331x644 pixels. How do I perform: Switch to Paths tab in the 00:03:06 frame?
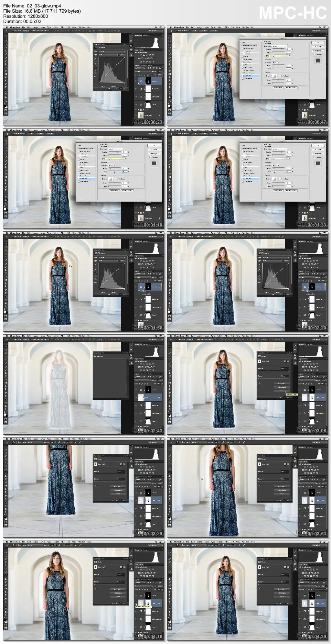tap(314, 374)
